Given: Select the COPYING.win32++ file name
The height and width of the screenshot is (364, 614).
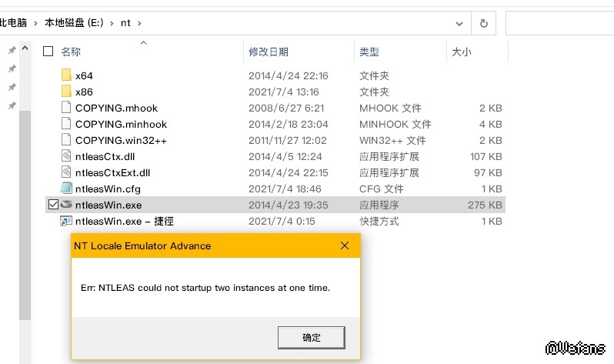Looking at the screenshot, I should pos(121,140).
